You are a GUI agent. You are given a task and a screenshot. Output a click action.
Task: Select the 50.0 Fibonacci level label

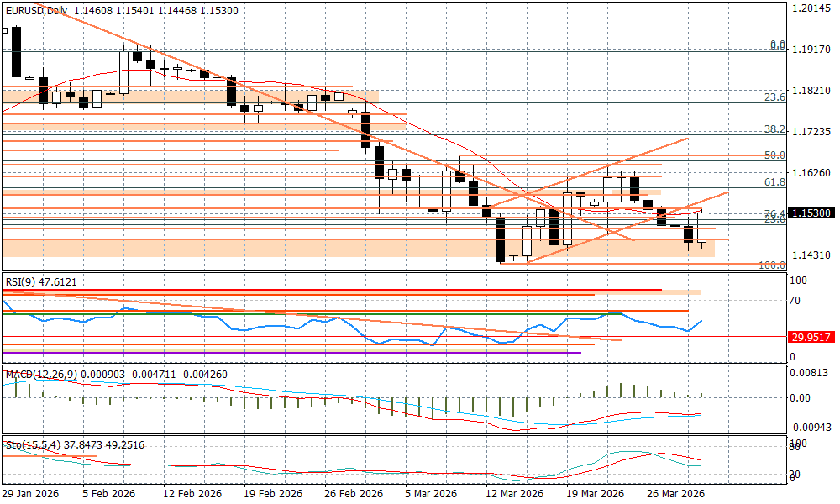coord(774,155)
